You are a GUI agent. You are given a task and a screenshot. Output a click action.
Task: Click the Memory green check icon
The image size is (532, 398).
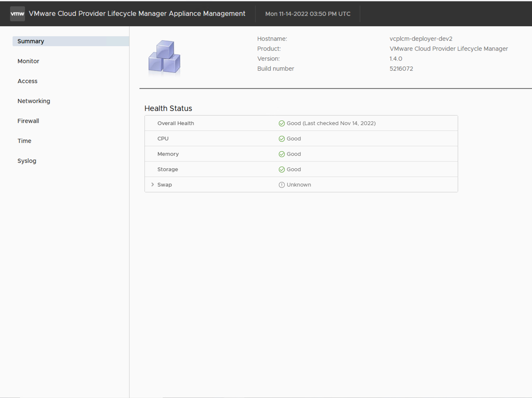[282, 154]
